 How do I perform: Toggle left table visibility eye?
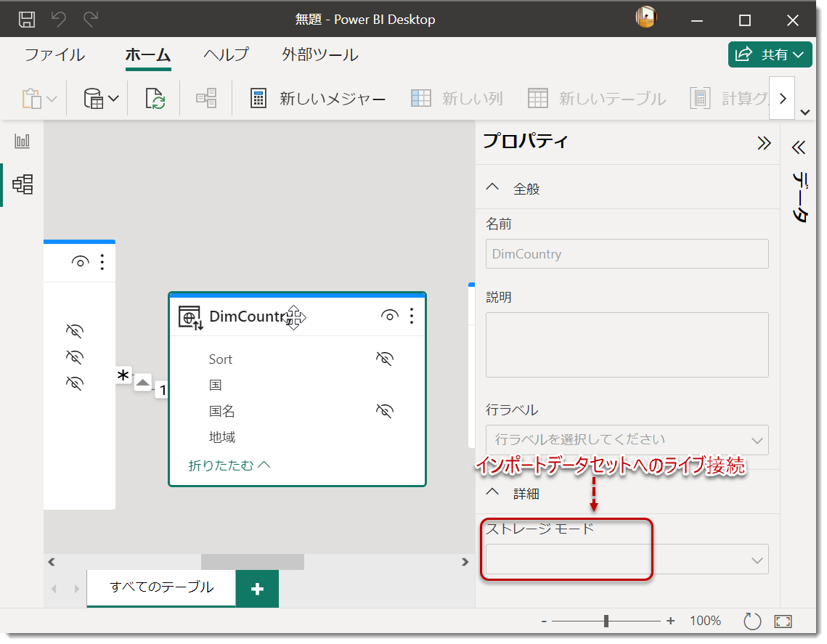(x=80, y=261)
